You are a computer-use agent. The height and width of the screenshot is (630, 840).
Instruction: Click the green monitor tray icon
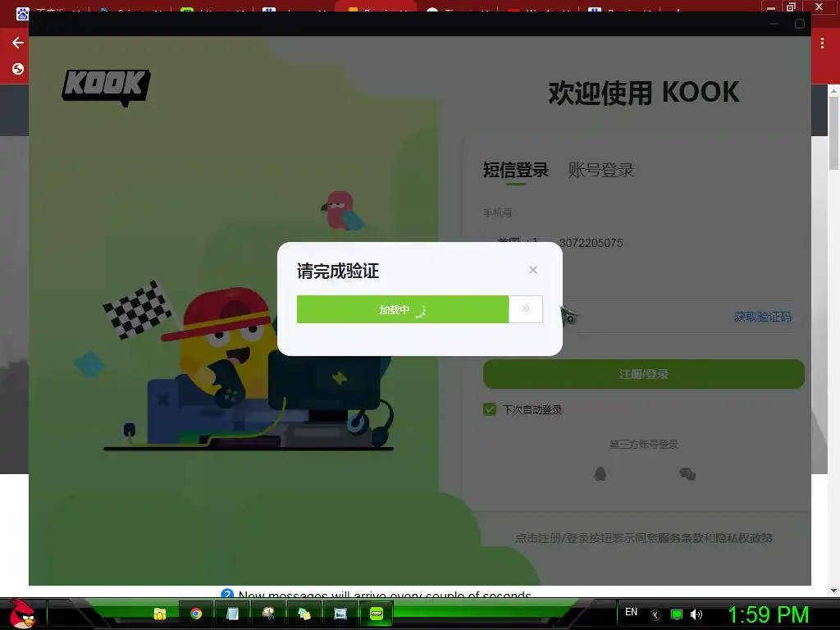pyautogui.click(x=677, y=615)
